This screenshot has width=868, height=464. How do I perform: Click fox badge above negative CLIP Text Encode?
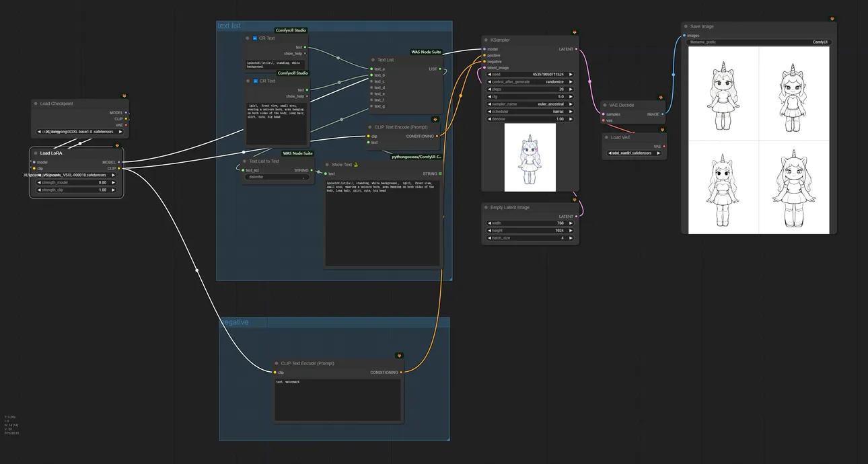click(399, 356)
